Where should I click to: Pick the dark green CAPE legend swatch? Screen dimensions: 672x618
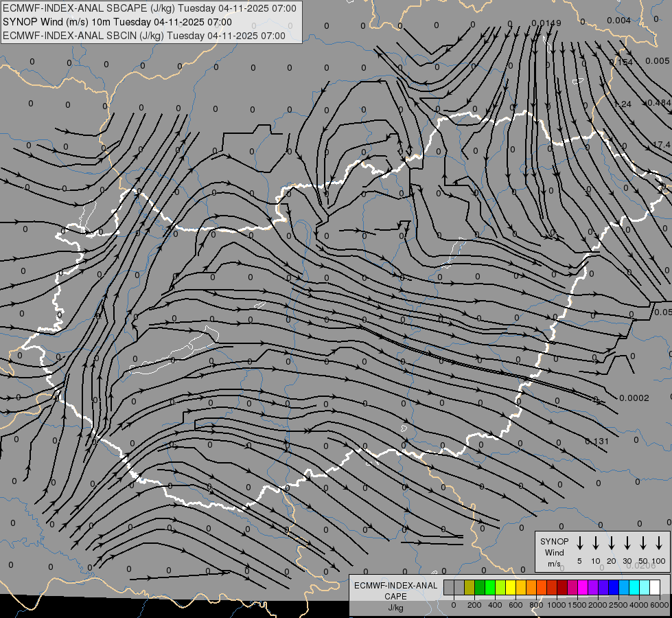480,587
